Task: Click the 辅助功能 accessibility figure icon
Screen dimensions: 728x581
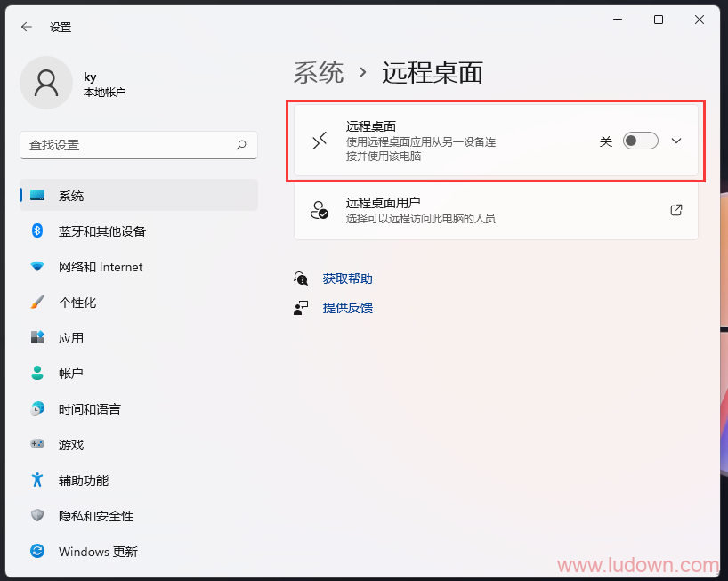Action: click(x=37, y=480)
